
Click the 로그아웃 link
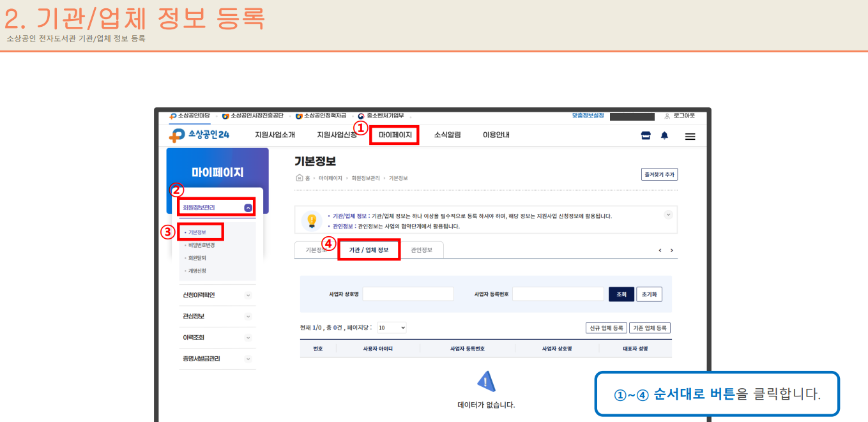click(684, 116)
